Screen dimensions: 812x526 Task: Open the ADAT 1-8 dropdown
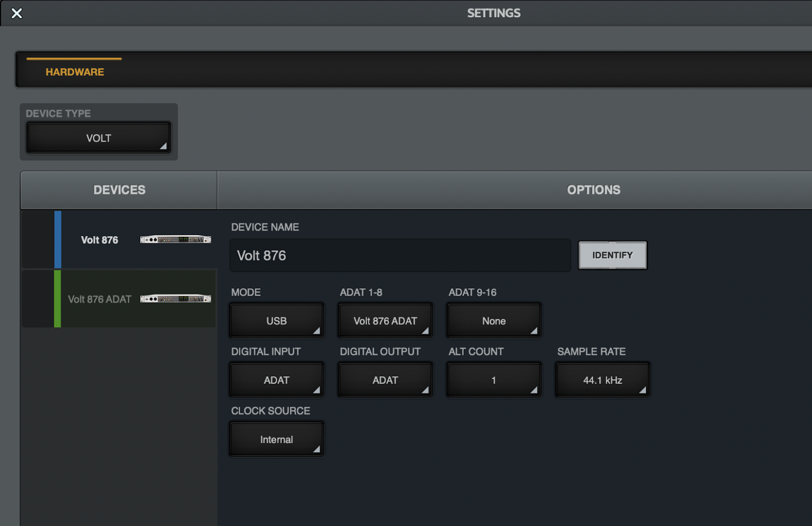pos(385,321)
